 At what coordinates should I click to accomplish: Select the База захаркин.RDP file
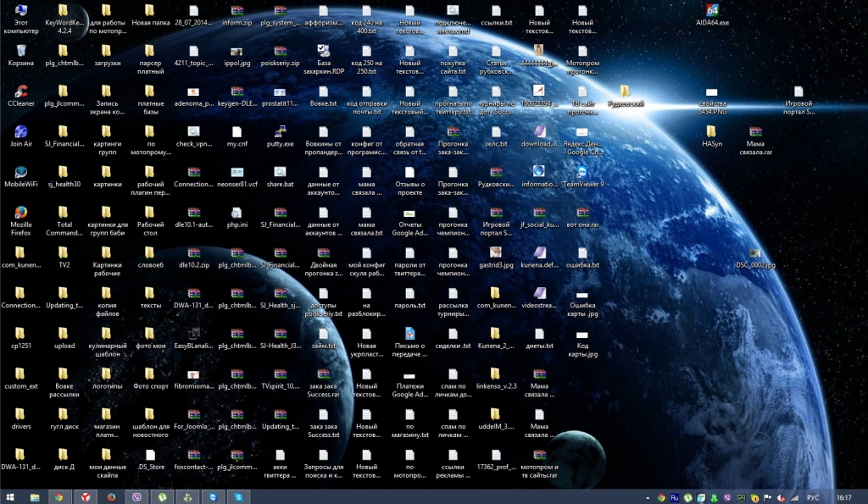pyautogui.click(x=323, y=52)
